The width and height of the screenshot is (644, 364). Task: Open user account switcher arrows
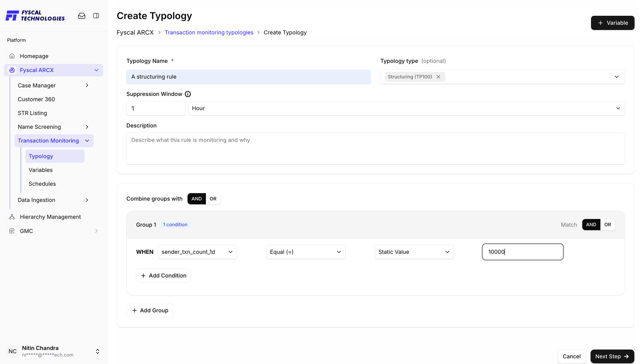tap(97, 351)
